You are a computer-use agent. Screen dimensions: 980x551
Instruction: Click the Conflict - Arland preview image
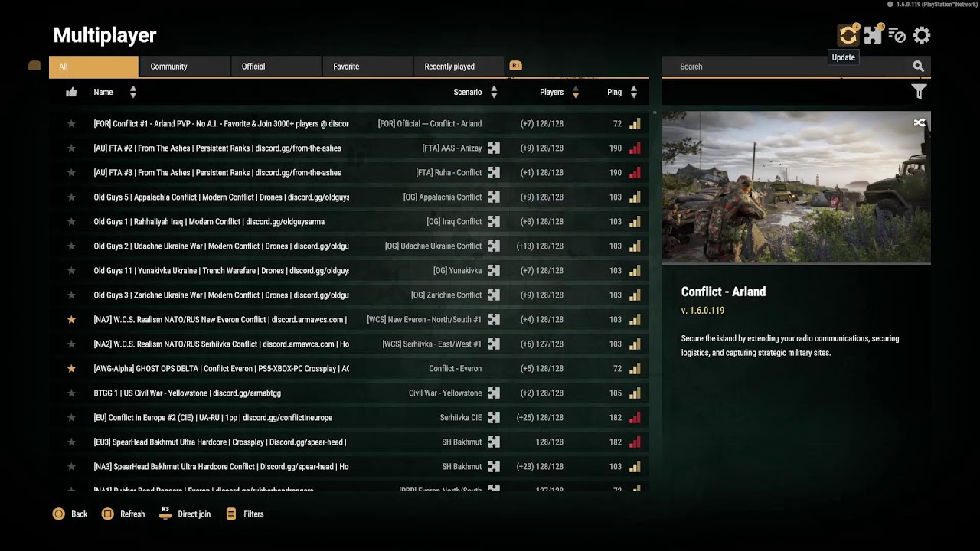pyautogui.click(x=796, y=187)
